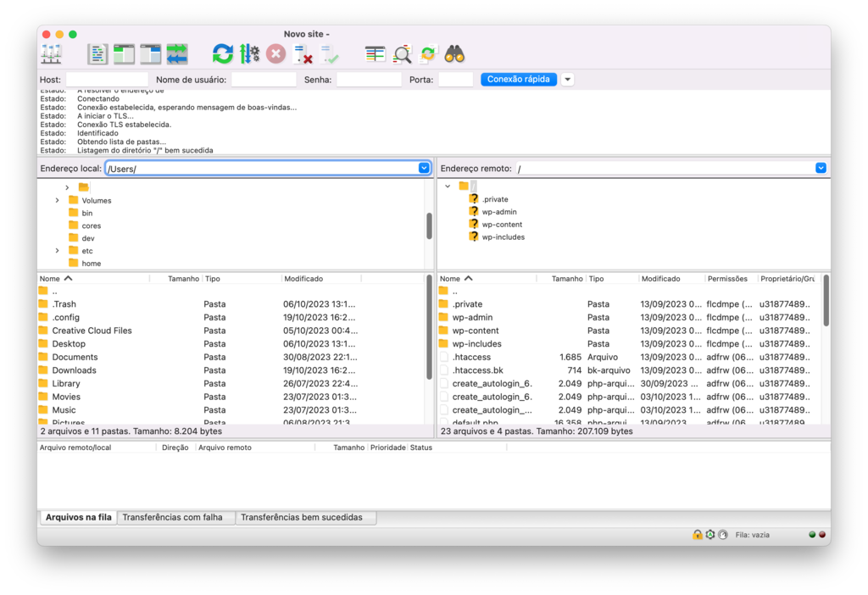Open the Conexão rápida options dropdown arrow
This screenshot has height=595, width=868.
pos(566,79)
